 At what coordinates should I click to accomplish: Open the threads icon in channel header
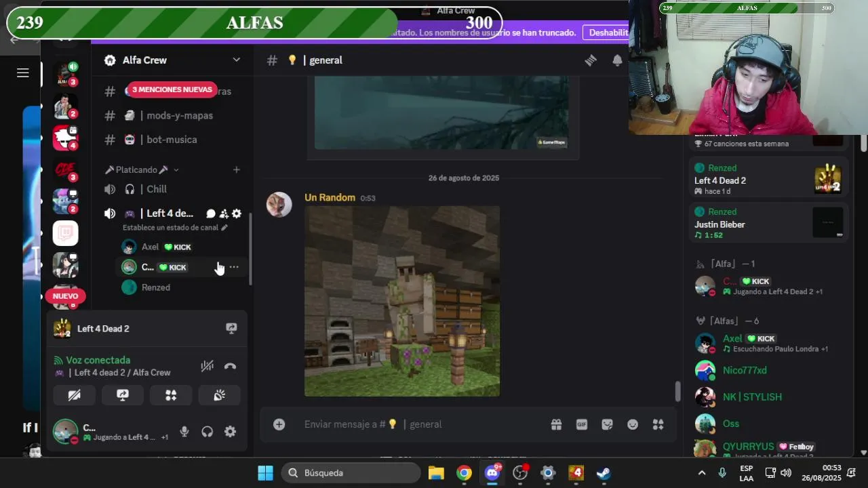tap(591, 60)
